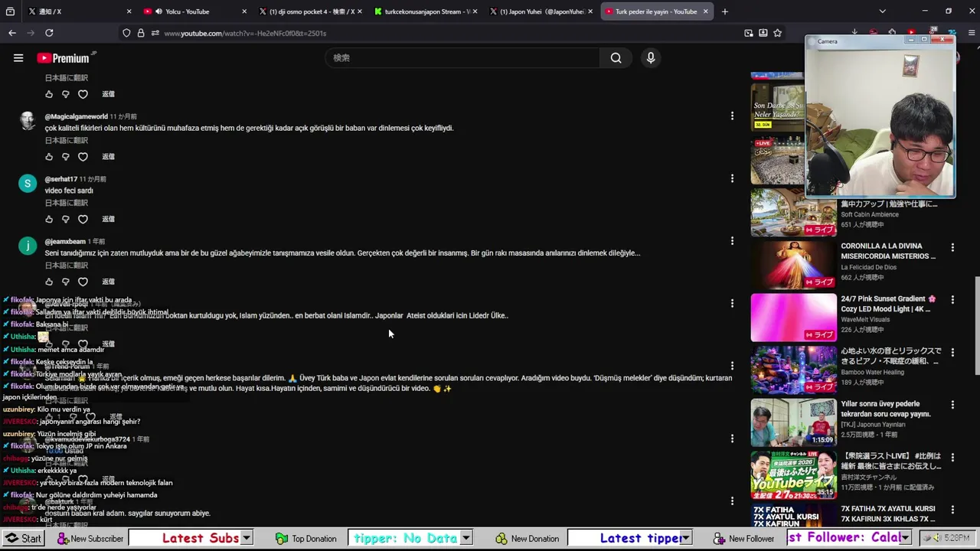Screen dimensions: 980x551
Task: Click the New Subscriber icon in bottom bar
Action: 63,539
